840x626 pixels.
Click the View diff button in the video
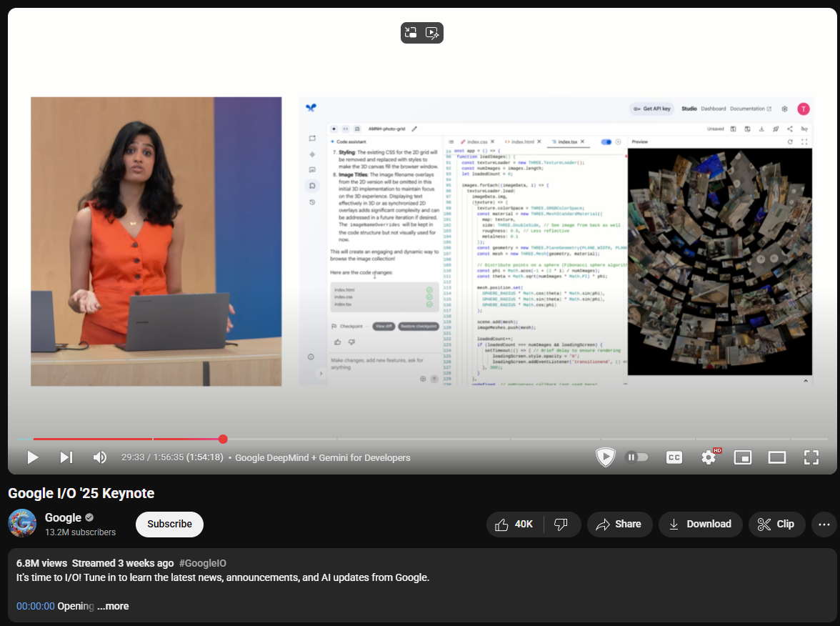[x=384, y=327]
